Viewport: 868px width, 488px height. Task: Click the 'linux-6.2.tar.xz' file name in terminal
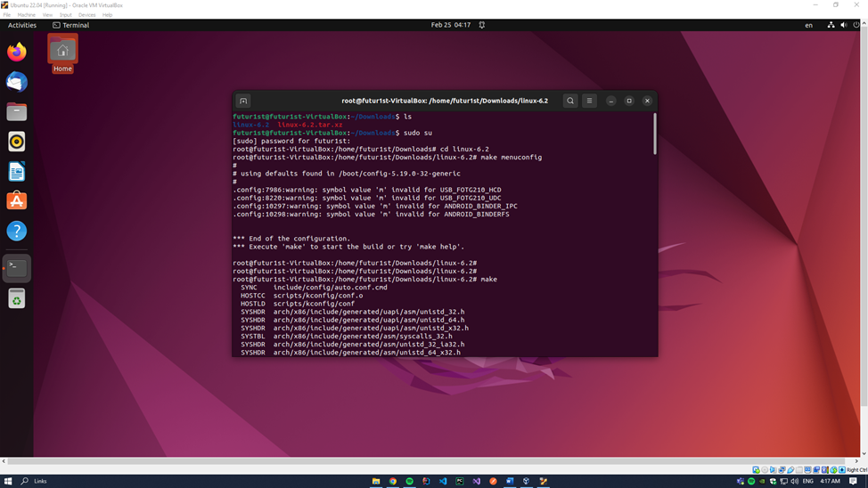(x=310, y=125)
